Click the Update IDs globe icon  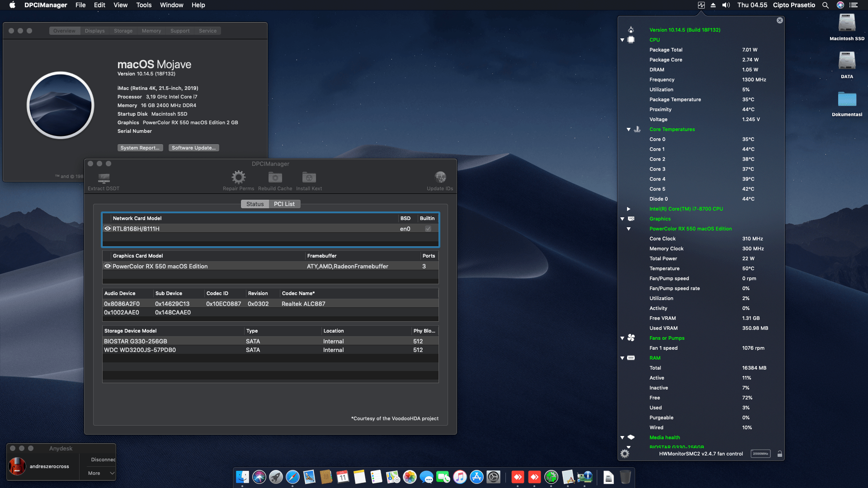(439, 177)
